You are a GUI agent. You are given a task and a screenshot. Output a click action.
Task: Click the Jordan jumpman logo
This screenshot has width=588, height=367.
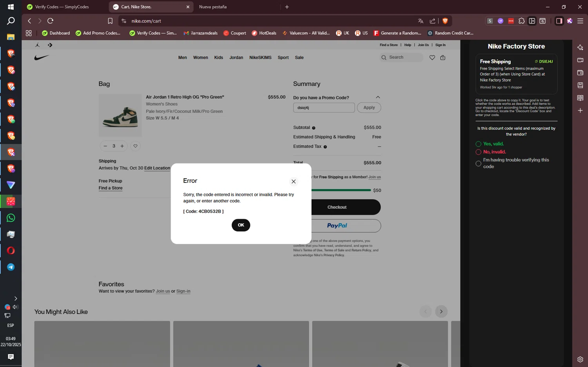click(x=38, y=45)
